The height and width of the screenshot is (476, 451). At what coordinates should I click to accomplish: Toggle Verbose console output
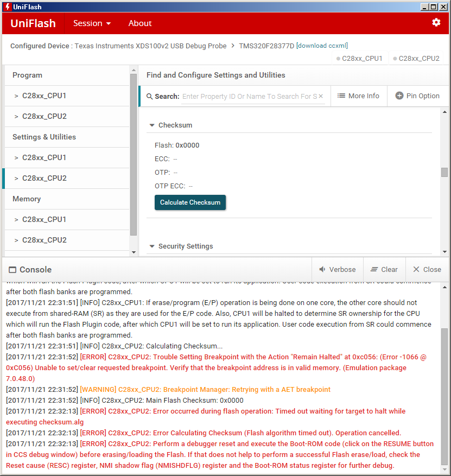338,270
